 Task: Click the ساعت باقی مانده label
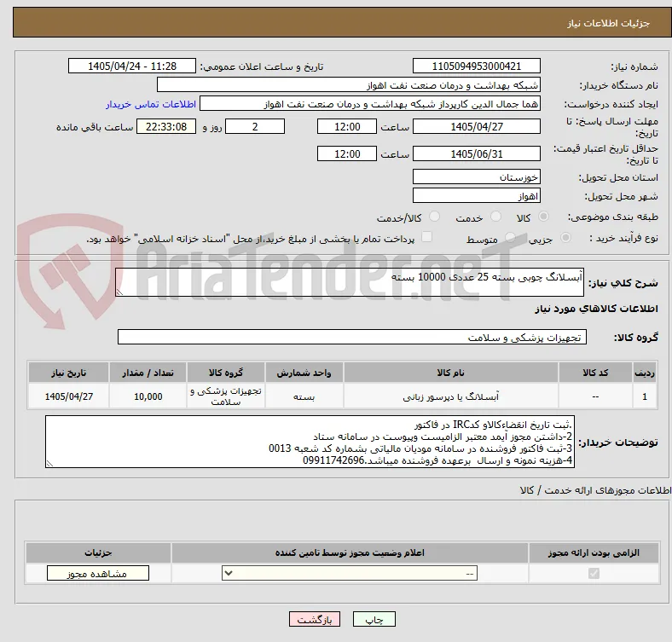tap(95, 127)
